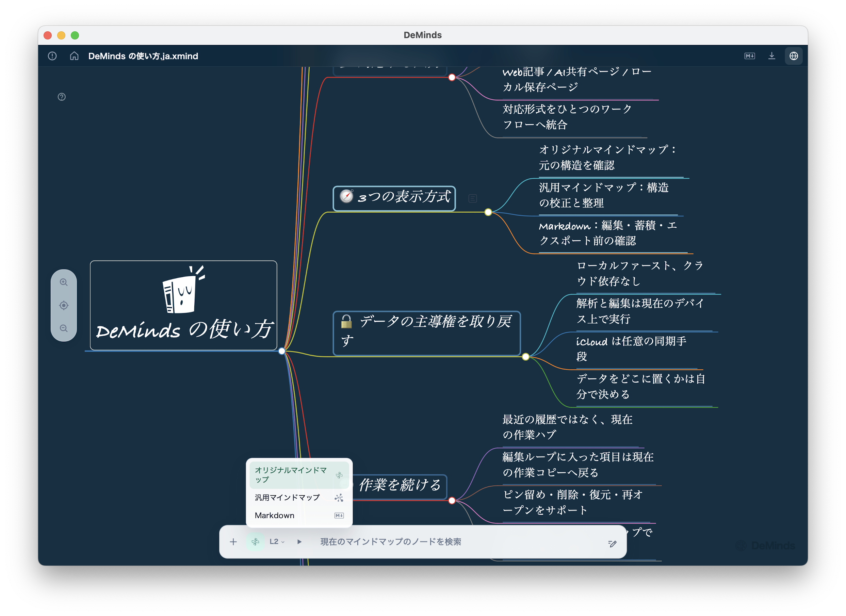Open the info/alert icon in header
The image size is (846, 616).
(52, 56)
